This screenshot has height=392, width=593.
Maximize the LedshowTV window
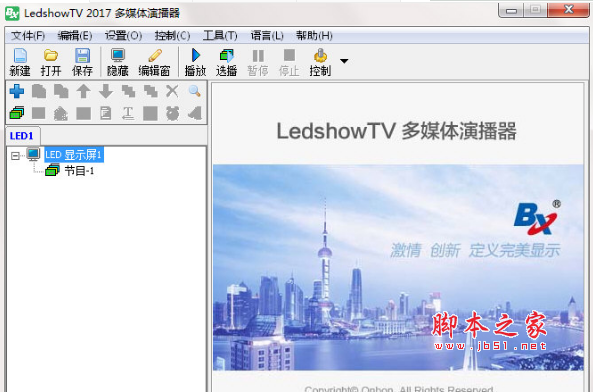(535, 10)
